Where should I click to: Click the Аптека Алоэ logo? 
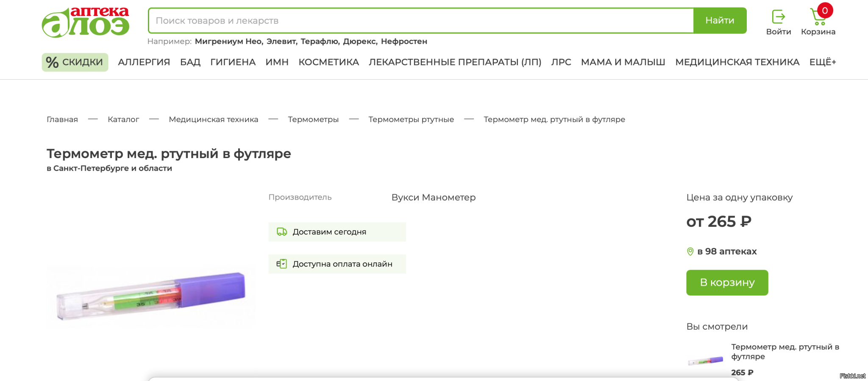click(85, 22)
